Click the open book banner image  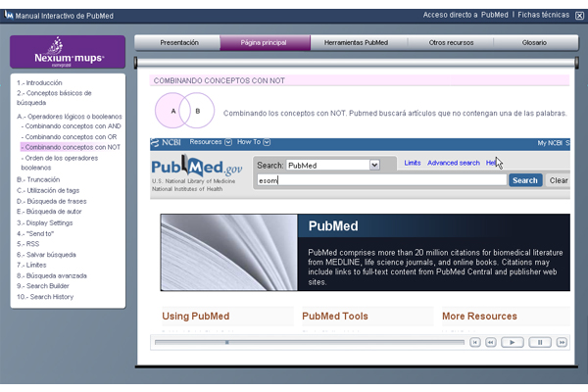point(228,253)
